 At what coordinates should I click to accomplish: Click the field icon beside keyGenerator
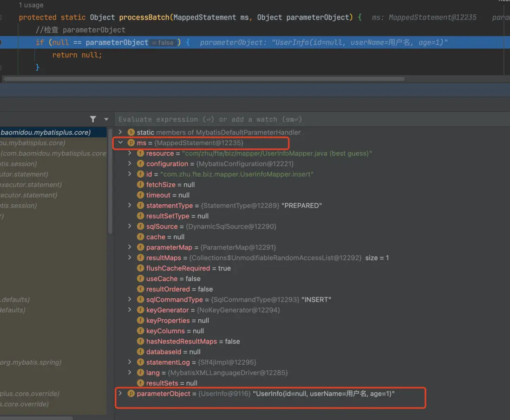(140, 310)
